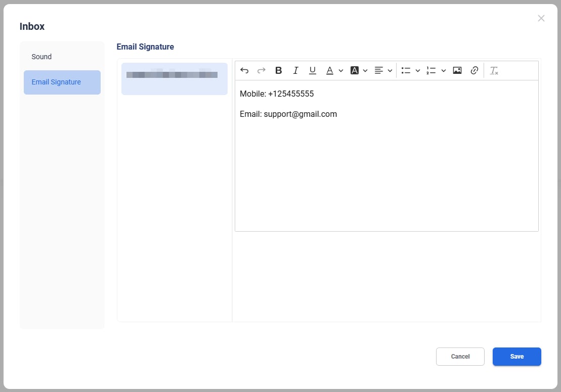Expand the background highlight color dropdown
The height and width of the screenshot is (392, 561).
click(x=365, y=71)
